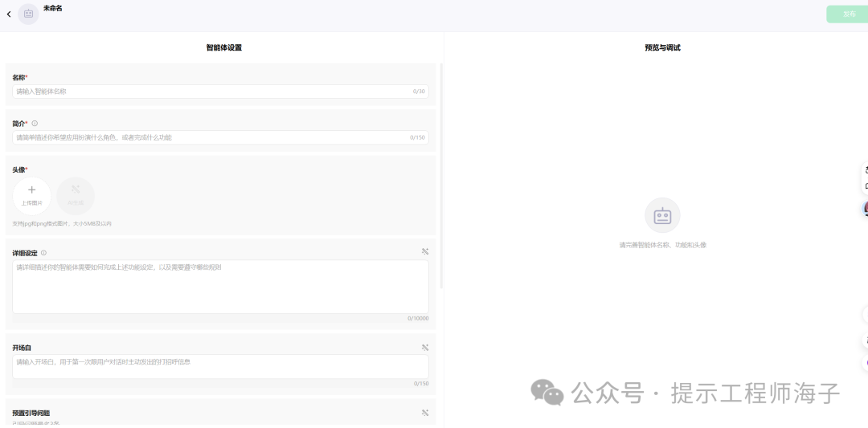Viewport: 868px width, 428px height.
Task: Click the avatar format hint 支持jpg和png
Action: pos(62,224)
